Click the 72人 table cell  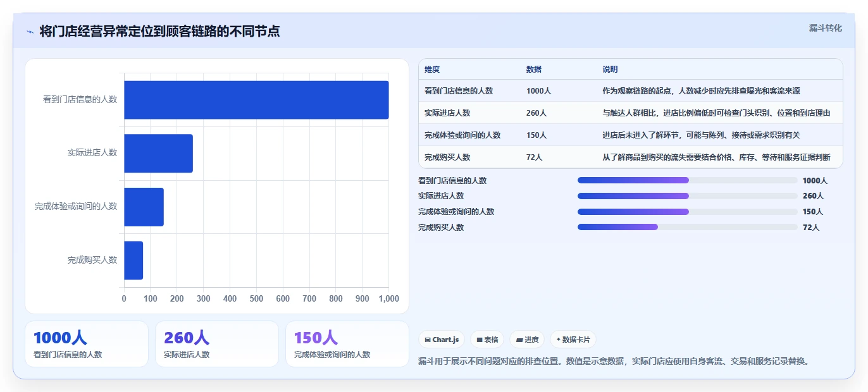(535, 157)
